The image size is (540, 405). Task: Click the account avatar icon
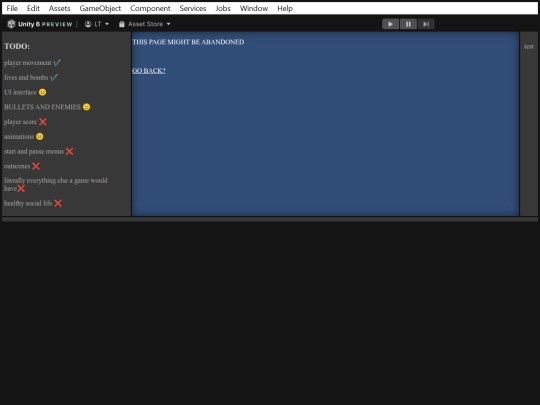[88, 24]
